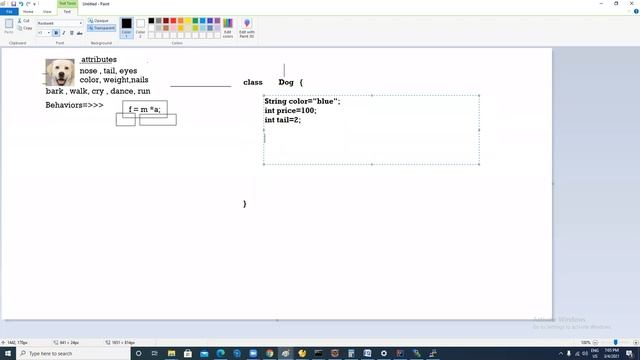Open Microsoft Store from taskbar

pos(188,353)
